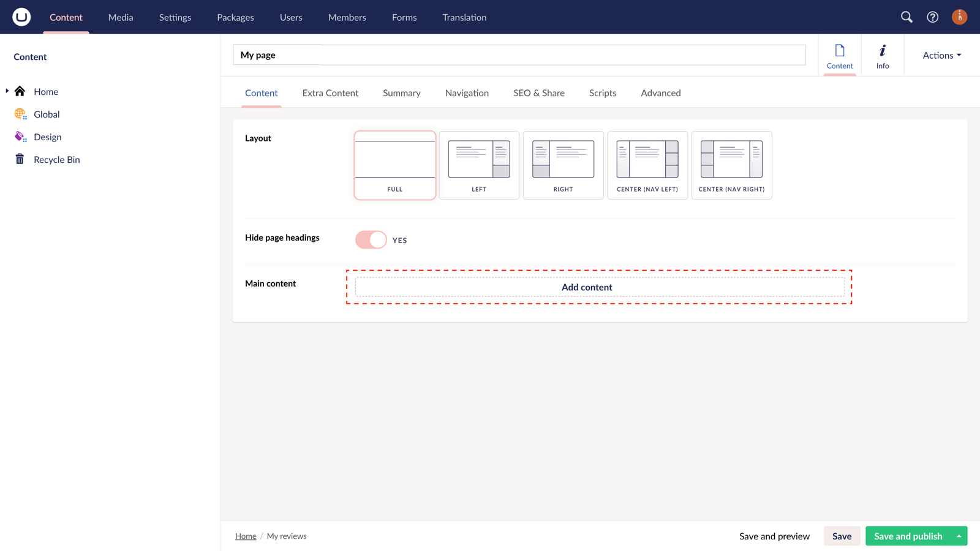Click the Add content button
The height and width of the screenshot is (551, 980).
[587, 287]
